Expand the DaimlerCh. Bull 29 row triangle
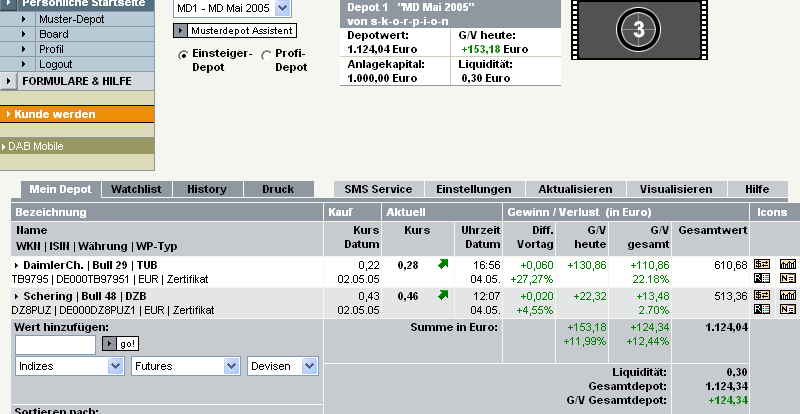 (17, 265)
